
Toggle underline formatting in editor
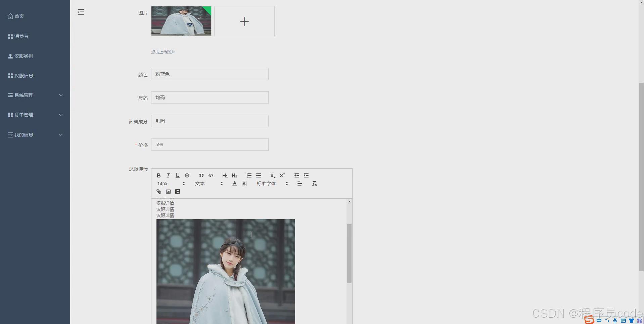point(178,175)
